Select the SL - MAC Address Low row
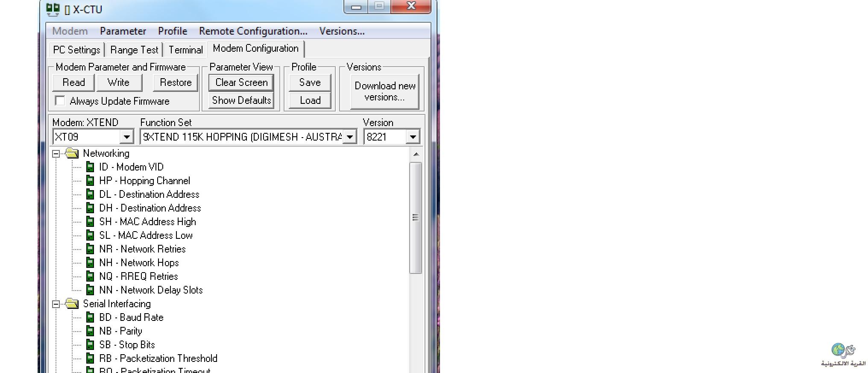868x373 pixels. coord(146,235)
